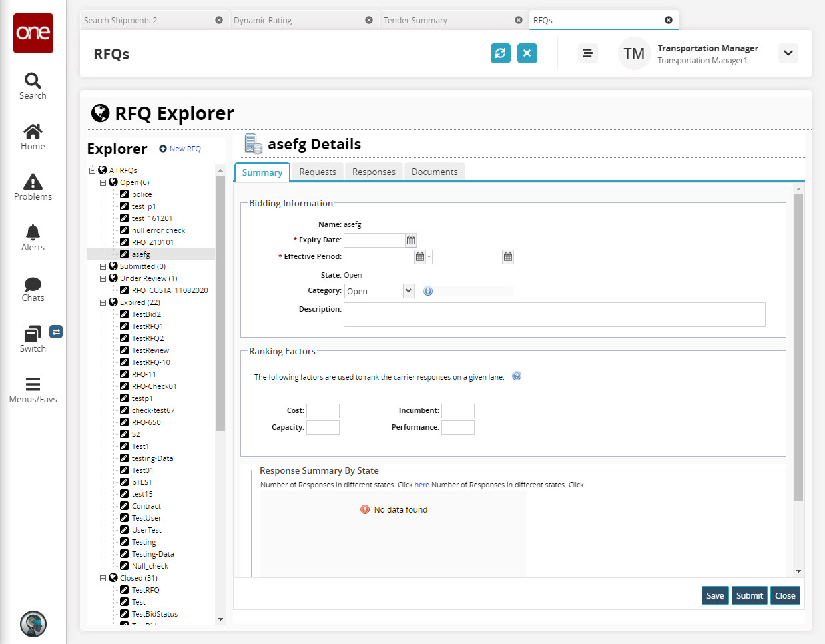Collapse the Open (6) tree node
Image resolution: width=825 pixels, height=644 pixels.
coord(103,182)
